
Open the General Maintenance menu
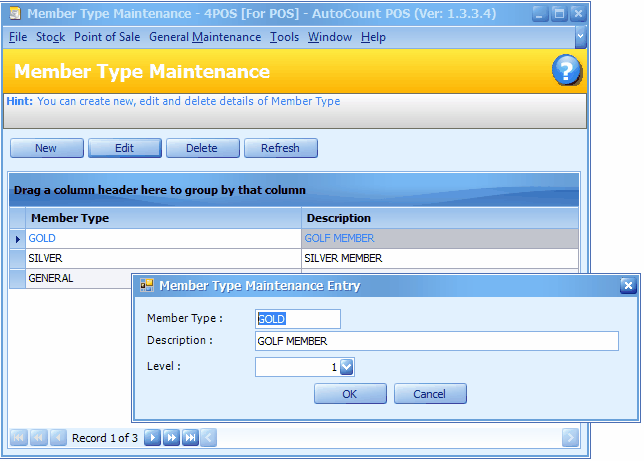point(205,37)
